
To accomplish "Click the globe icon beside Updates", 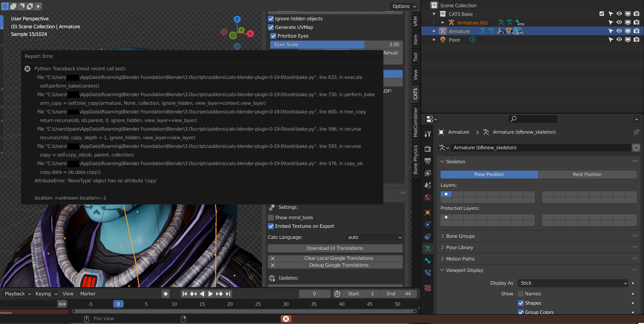I will pyautogui.click(x=272, y=278).
